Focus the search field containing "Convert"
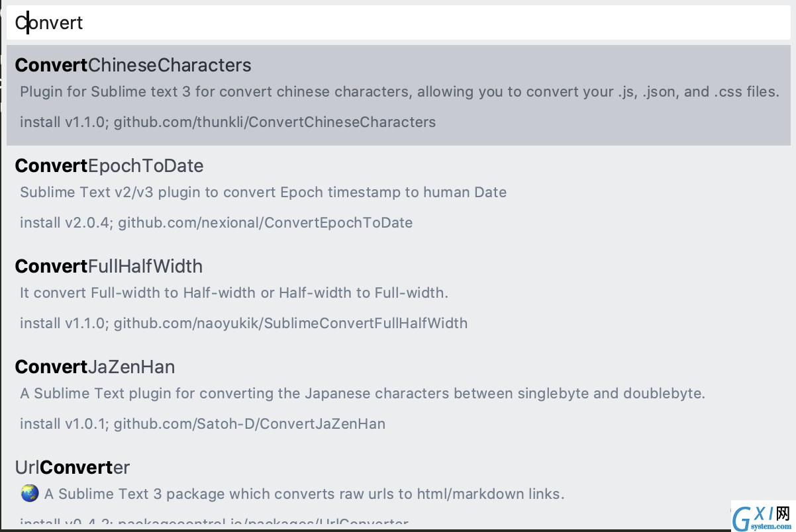This screenshot has height=532, width=796. coord(399,23)
